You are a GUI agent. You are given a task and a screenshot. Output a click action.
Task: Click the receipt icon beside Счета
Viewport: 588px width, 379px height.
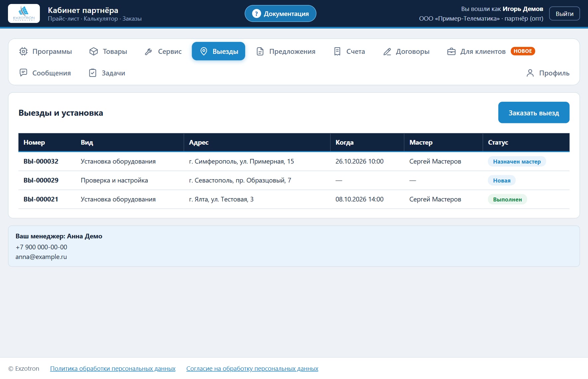[x=337, y=51]
